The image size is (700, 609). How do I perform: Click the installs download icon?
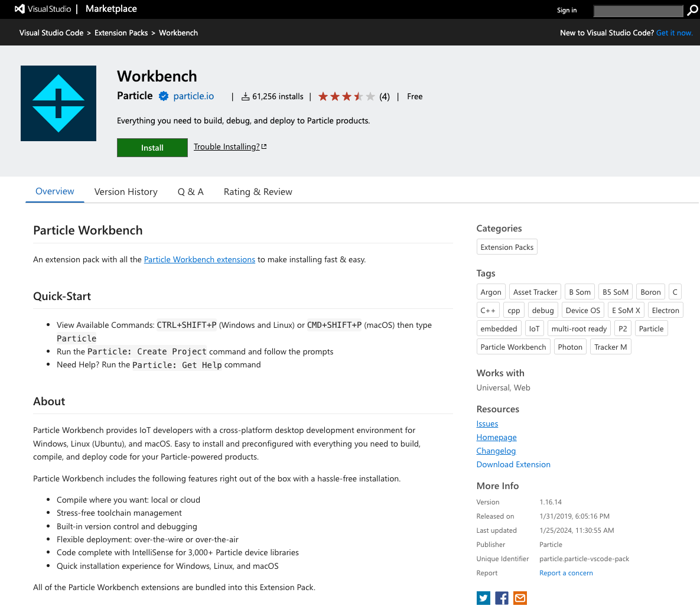245,96
